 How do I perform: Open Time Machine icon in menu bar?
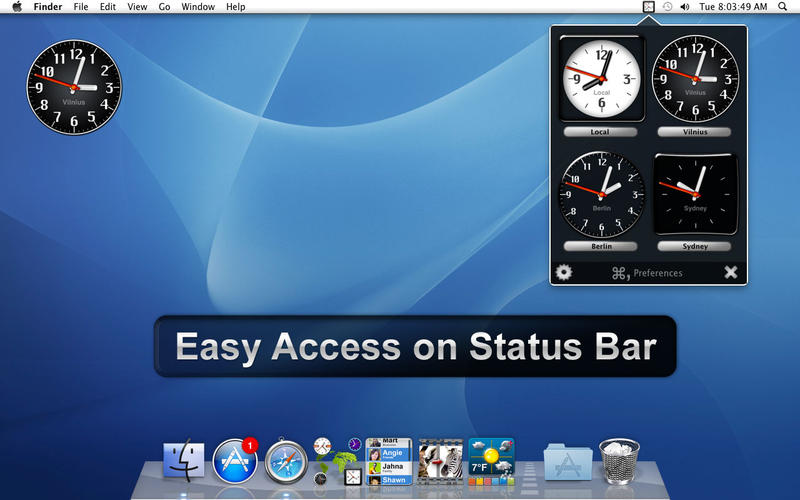coord(667,7)
